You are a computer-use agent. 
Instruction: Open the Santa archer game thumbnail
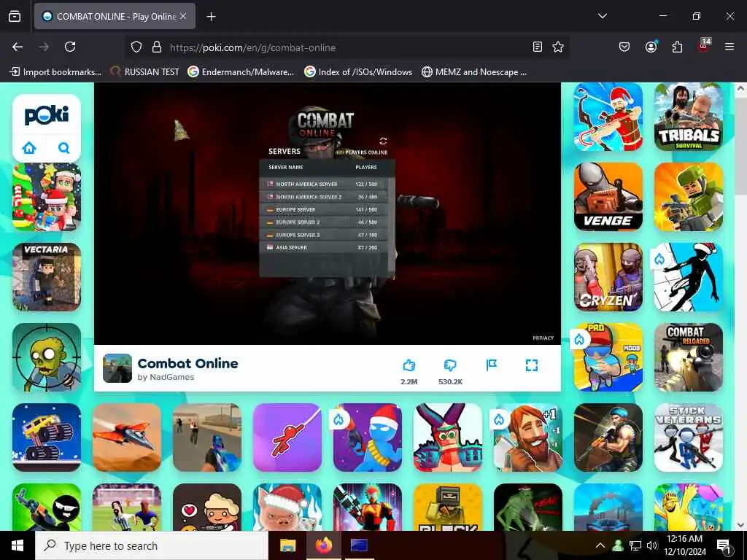click(x=608, y=117)
